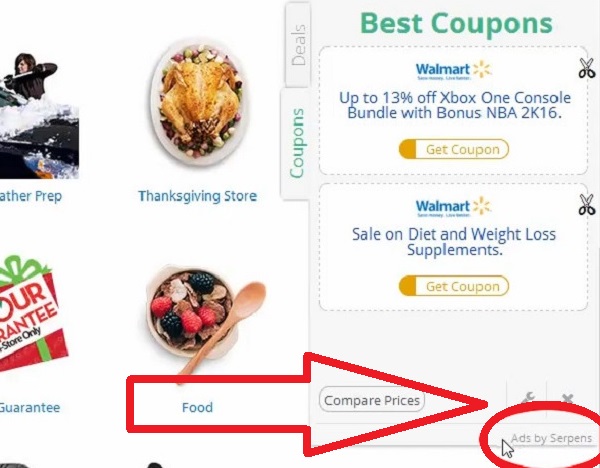Open Diet and Weight Loss offer text

pyautogui.click(x=454, y=241)
